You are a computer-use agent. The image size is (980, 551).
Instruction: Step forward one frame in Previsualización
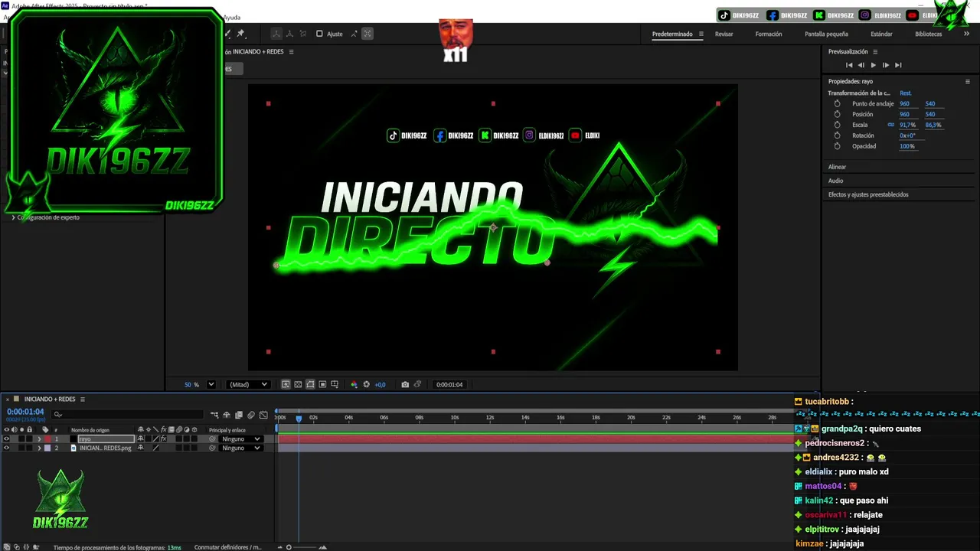(x=886, y=65)
